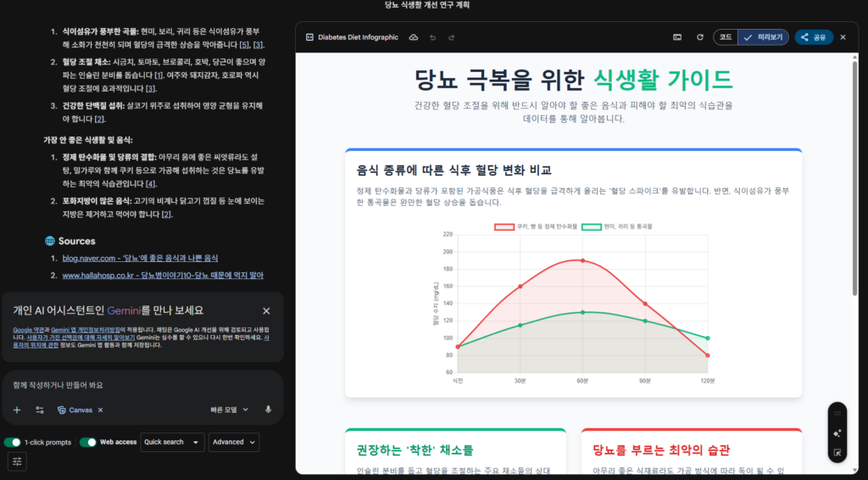The height and width of the screenshot is (480, 868).
Task: Open the tools icon next to plus
Action: click(40, 410)
